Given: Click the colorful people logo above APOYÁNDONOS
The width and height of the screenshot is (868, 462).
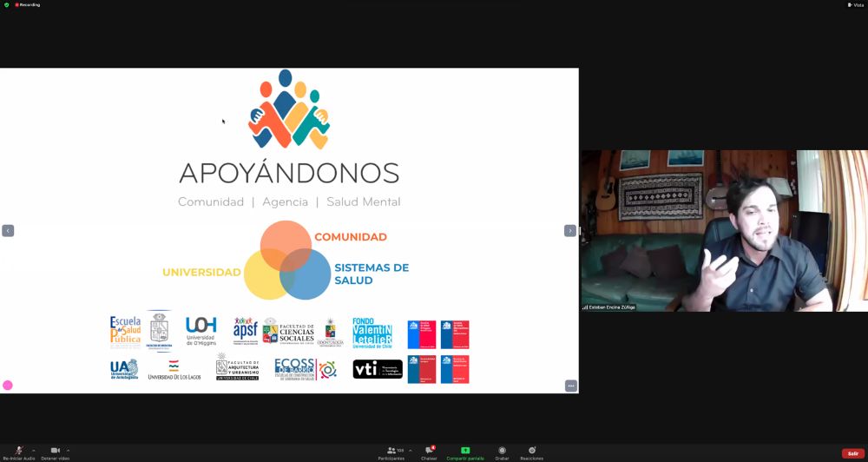Looking at the screenshot, I should (x=289, y=109).
